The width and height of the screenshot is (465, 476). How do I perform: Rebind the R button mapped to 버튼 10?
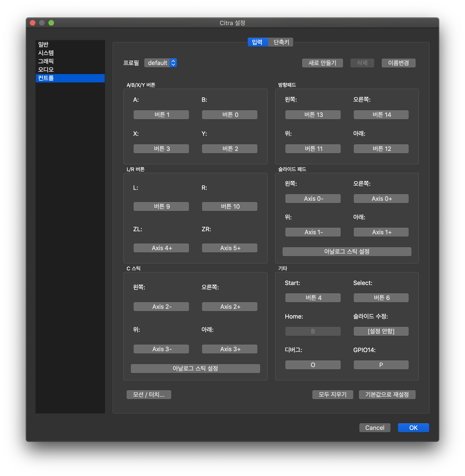pos(229,207)
